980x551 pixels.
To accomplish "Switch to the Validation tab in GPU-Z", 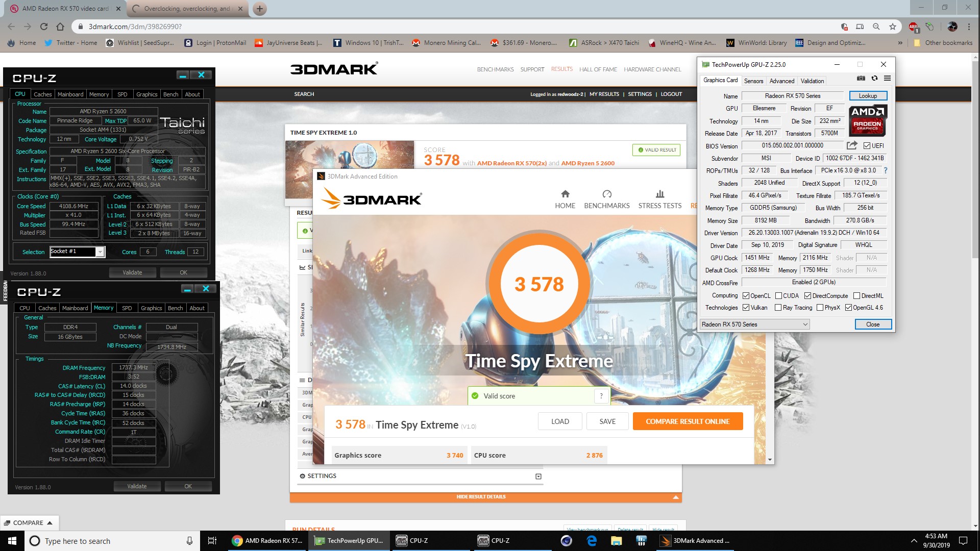I will point(812,81).
